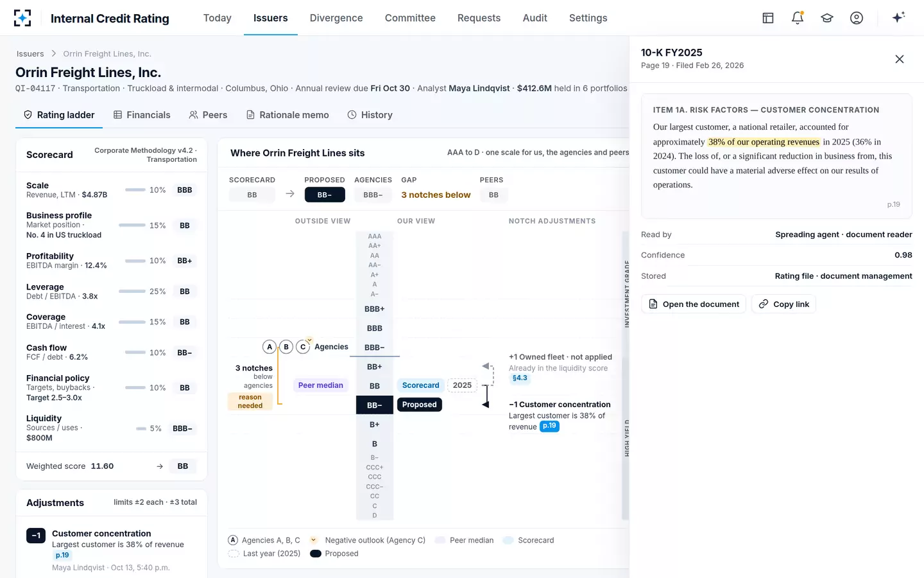Click the agency A circle marker
924x578 pixels.
tap(269, 347)
